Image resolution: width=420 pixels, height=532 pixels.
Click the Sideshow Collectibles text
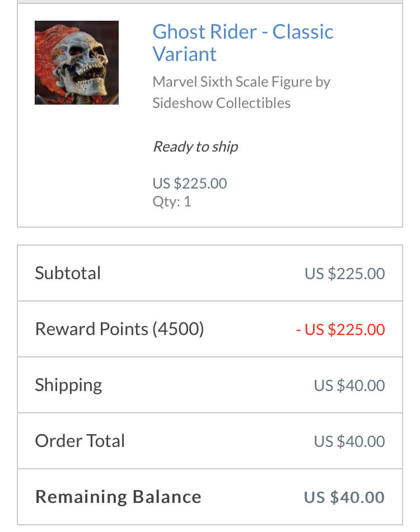[x=221, y=103]
